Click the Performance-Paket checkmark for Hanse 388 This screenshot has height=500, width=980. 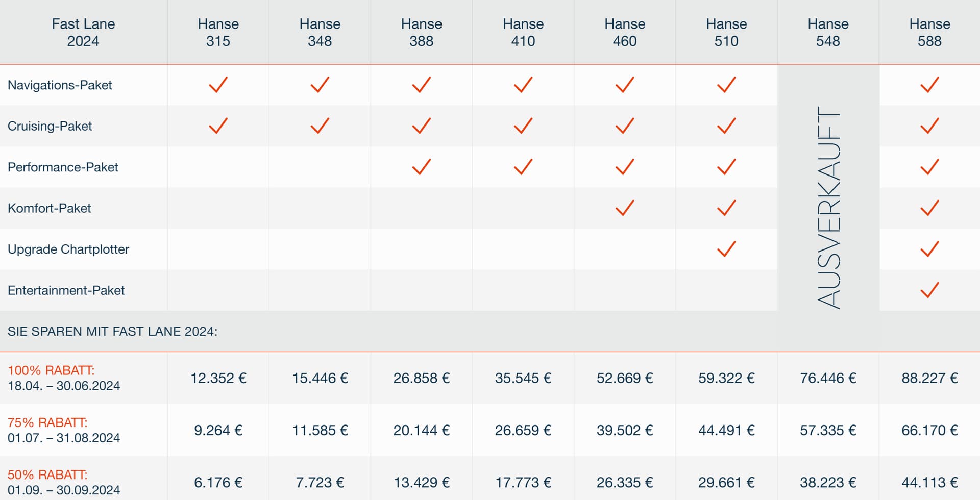(x=421, y=167)
